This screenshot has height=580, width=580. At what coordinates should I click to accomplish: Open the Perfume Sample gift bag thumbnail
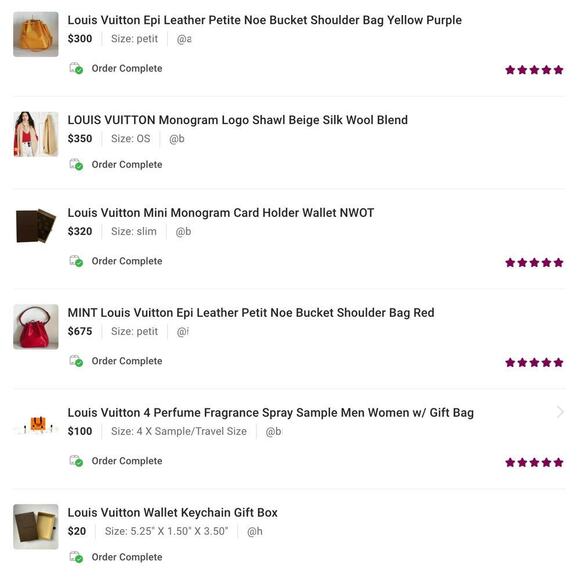(36, 425)
